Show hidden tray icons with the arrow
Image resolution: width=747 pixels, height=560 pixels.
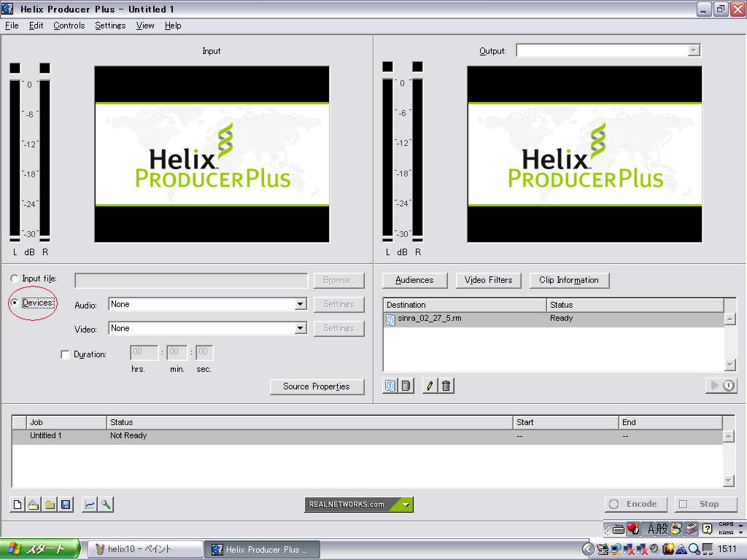click(589, 550)
